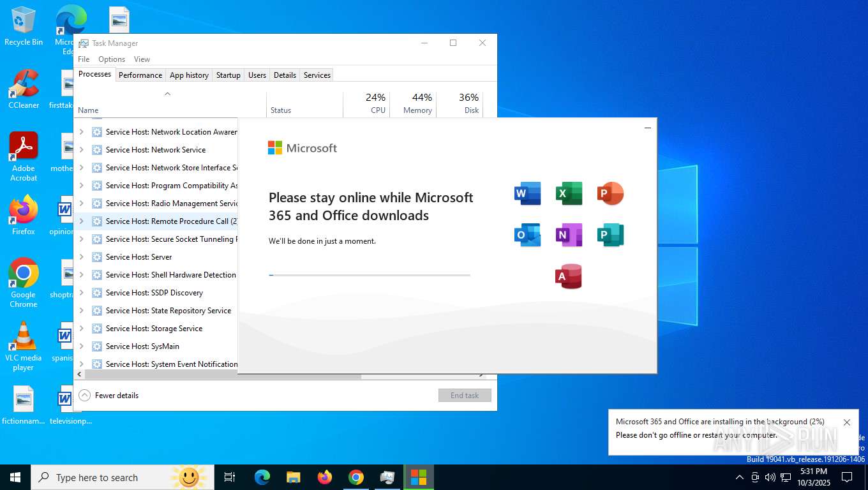Switch to the Users tab
The height and width of the screenshot is (490, 868).
[257, 75]
